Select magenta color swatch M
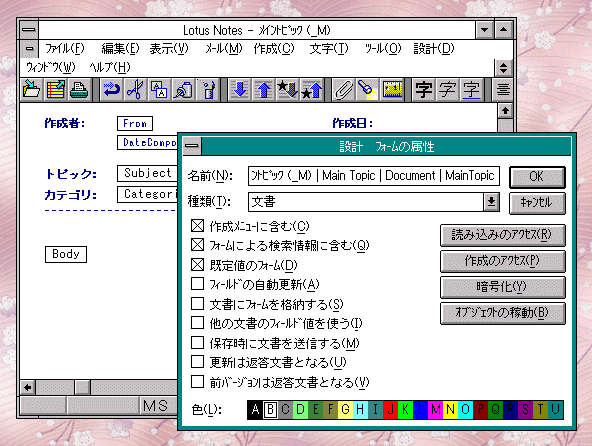 [436, 410]
